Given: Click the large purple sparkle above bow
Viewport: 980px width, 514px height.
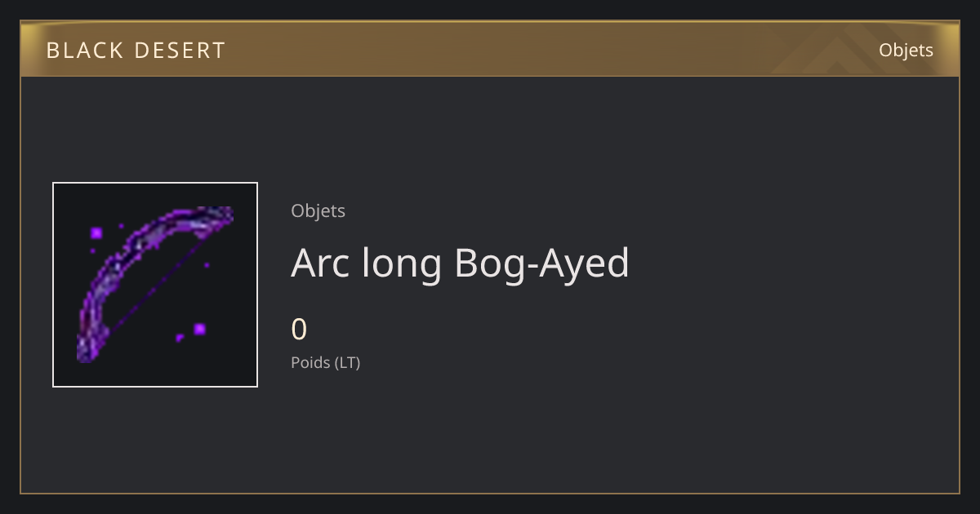Looking at the screenshot, I should (x=96, y=233).
